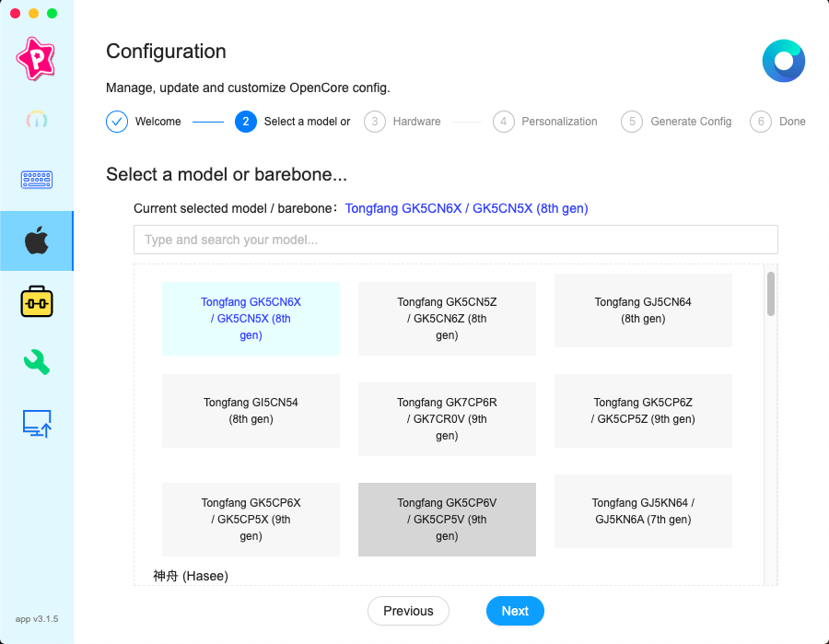Click the Previous button
Image resolution: width=829 pixels, height=644 pixels.
click(408, 611)
